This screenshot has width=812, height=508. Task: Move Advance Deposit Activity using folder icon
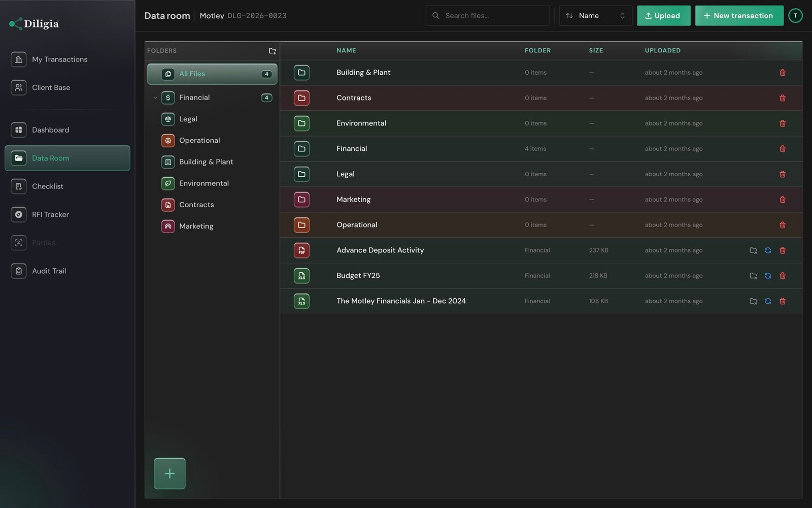tap(753, 250)
